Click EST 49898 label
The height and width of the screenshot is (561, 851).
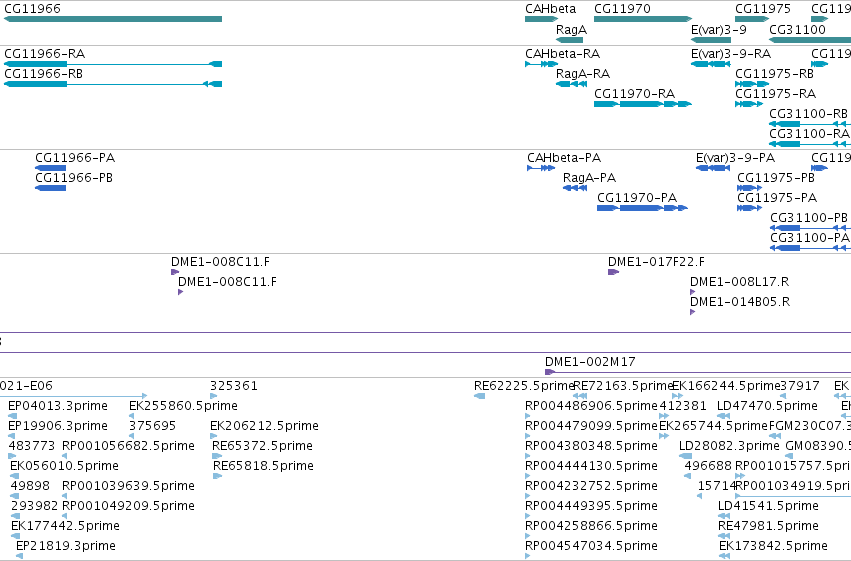(30, 486)
